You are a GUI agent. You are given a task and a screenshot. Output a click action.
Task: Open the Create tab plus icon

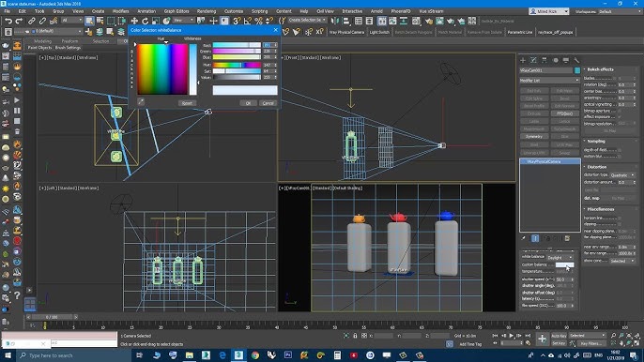pos(523,60)
